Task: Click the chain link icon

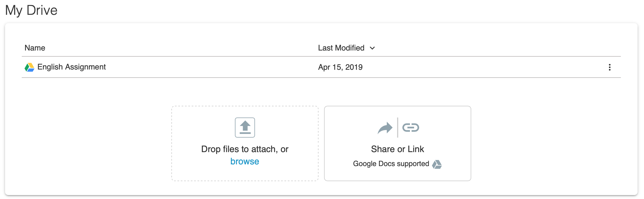Action: pyautogui.click(x=411, y=128)
